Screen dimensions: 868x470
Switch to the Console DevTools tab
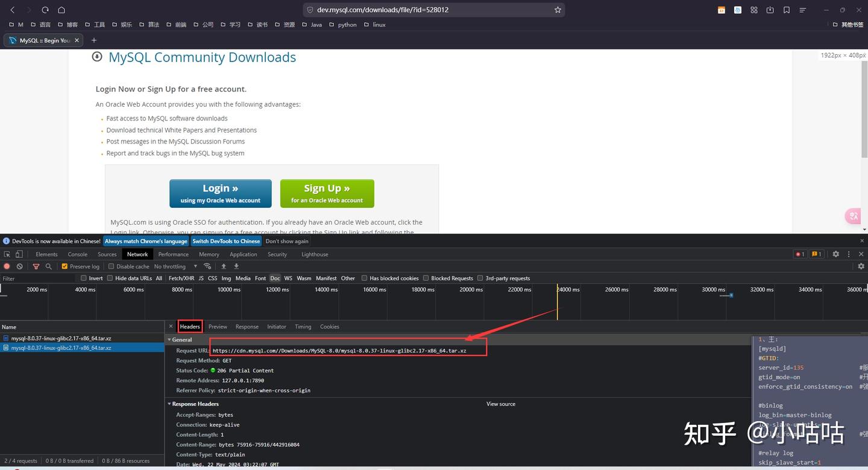pyautogui.click(x=77, y=254)
